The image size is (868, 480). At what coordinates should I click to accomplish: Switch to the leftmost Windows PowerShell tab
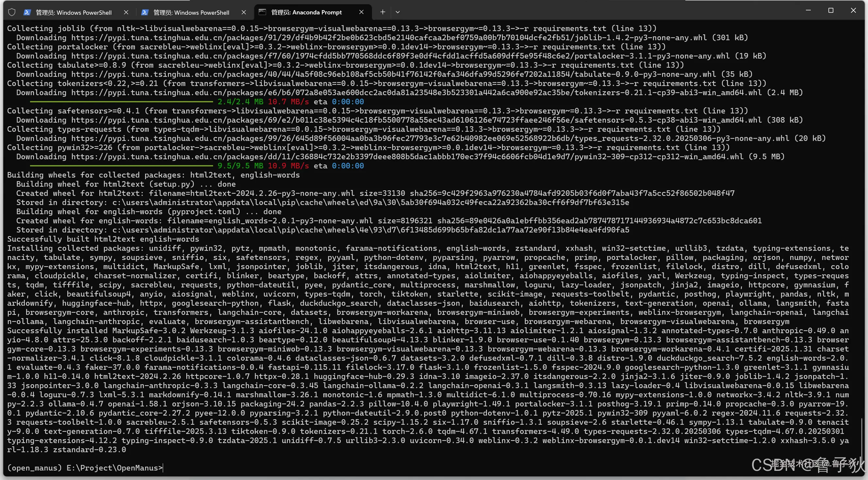point(74,12)
